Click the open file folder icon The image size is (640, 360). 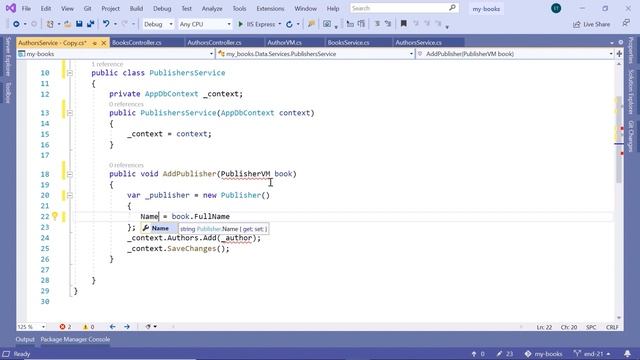pyautogui.click(x=68, y=24)
